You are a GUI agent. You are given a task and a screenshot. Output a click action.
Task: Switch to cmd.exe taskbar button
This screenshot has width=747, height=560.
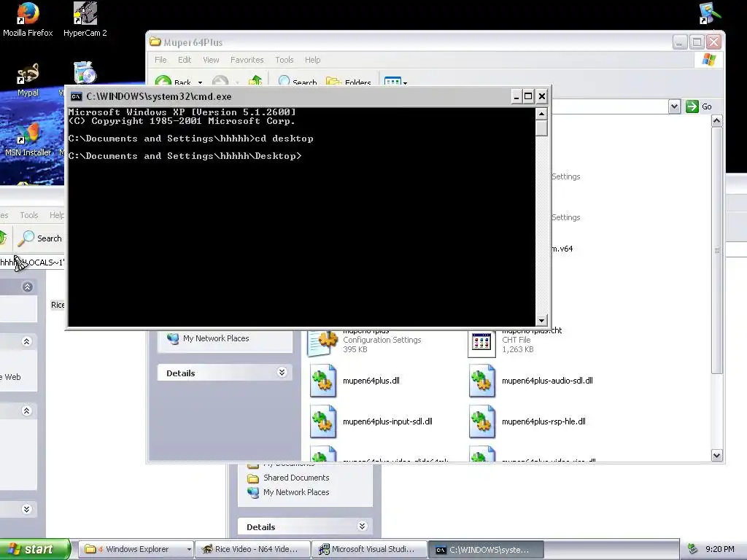coord(486,550)
